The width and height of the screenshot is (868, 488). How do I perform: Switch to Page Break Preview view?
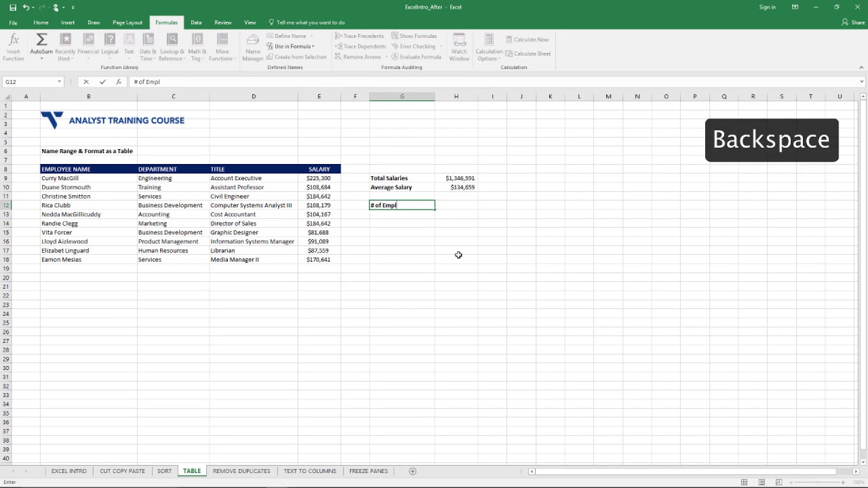point(778,482)
